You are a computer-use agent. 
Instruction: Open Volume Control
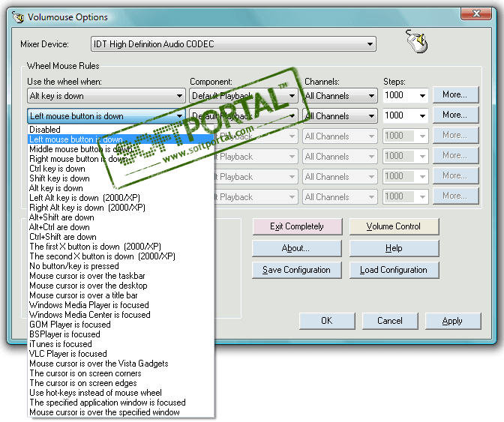394,226
